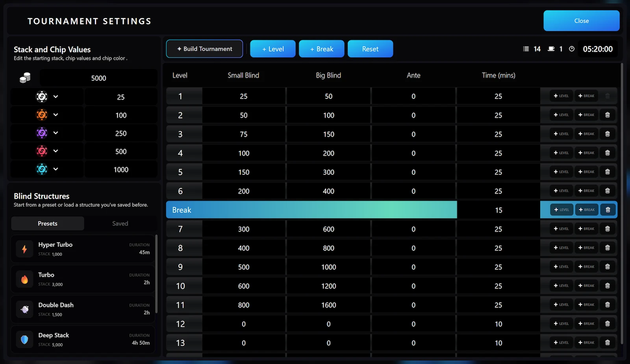The image size is (630, 364).
Task: Click the Build Tournament button
Action: (204, 49)
